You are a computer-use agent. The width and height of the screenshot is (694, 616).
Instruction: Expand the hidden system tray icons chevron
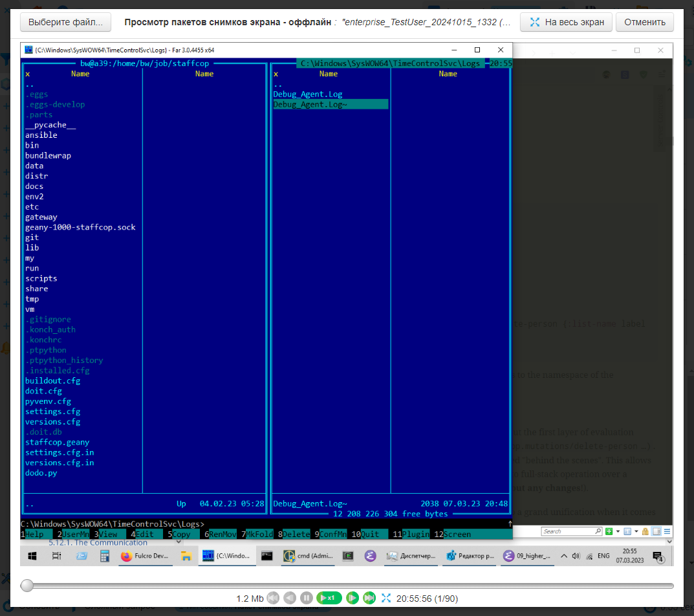click(564, 556)
